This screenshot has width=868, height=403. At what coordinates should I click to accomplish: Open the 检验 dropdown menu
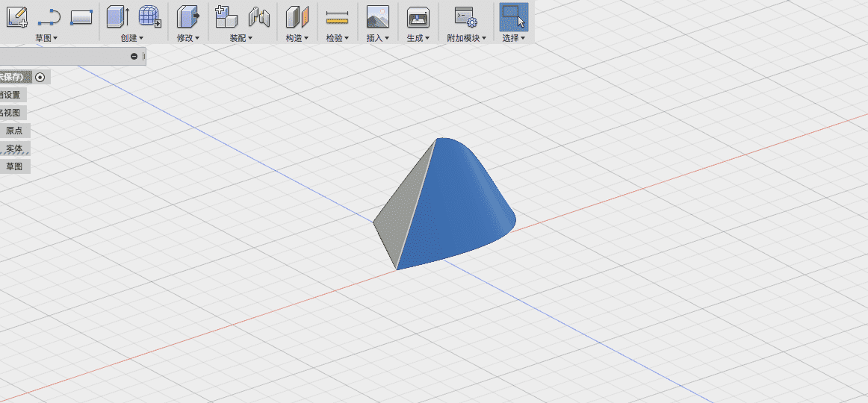pos(337,38)
